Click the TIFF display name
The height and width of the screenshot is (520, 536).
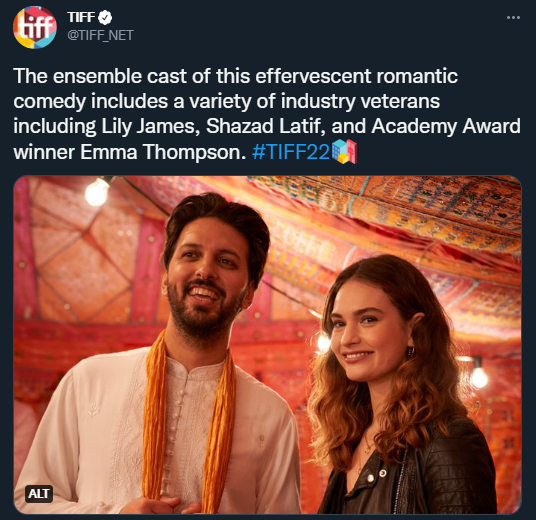pyautogui.click(x=81, y=17)
